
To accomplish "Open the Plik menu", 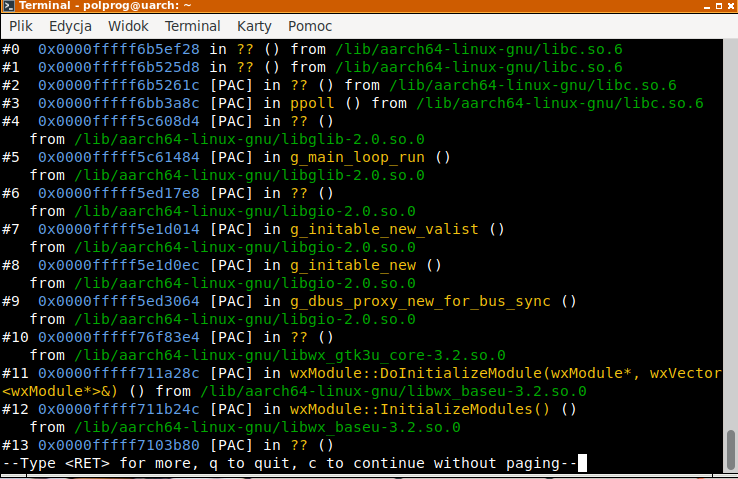I will (21, 26).
